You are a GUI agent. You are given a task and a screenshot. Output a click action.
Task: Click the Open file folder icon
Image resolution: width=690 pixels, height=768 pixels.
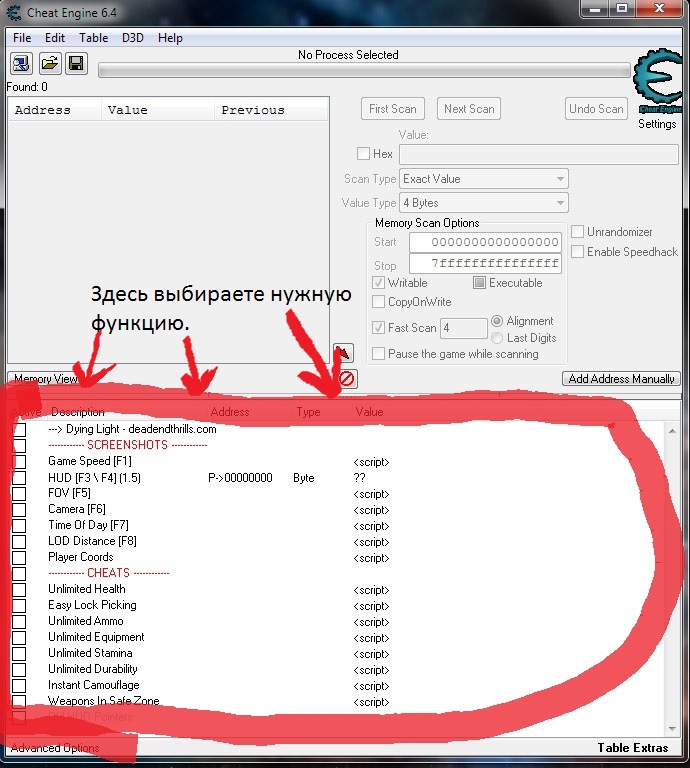coord(49,65)
